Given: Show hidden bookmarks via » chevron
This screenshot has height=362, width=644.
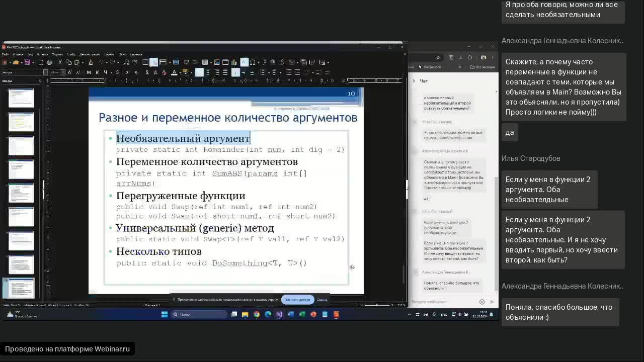Looking at the screenshot, I should [x=459, y=67].
